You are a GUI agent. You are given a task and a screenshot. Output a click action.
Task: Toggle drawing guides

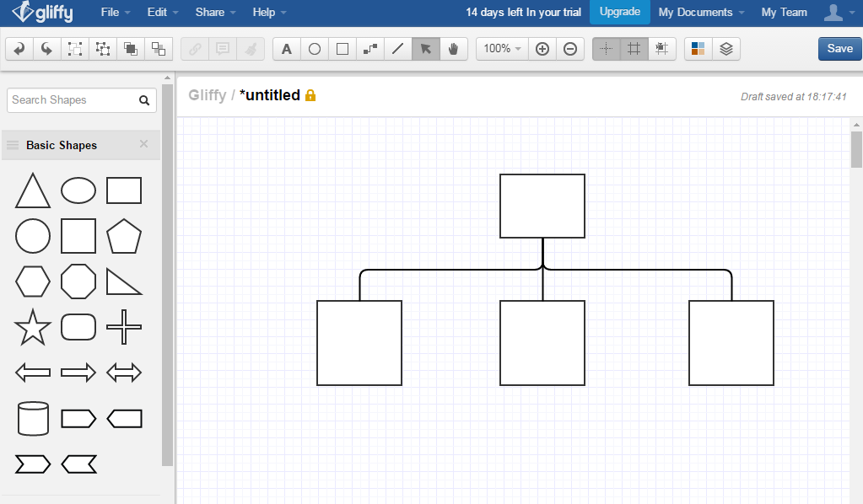(x=606, y=49)
